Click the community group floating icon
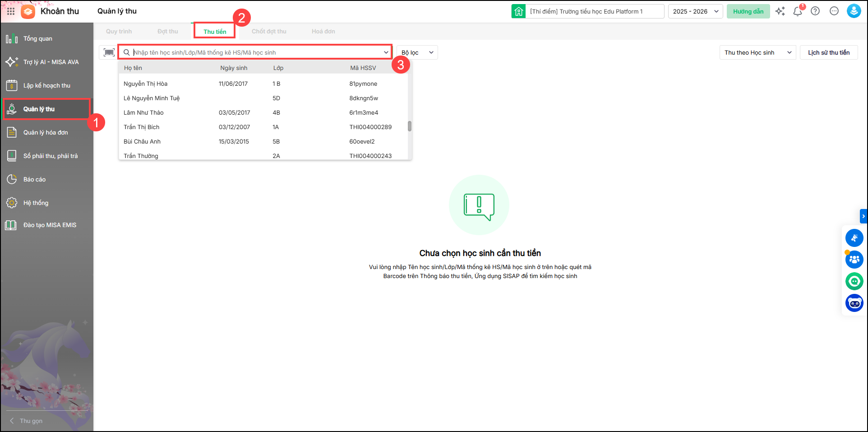 pos(854,260)
